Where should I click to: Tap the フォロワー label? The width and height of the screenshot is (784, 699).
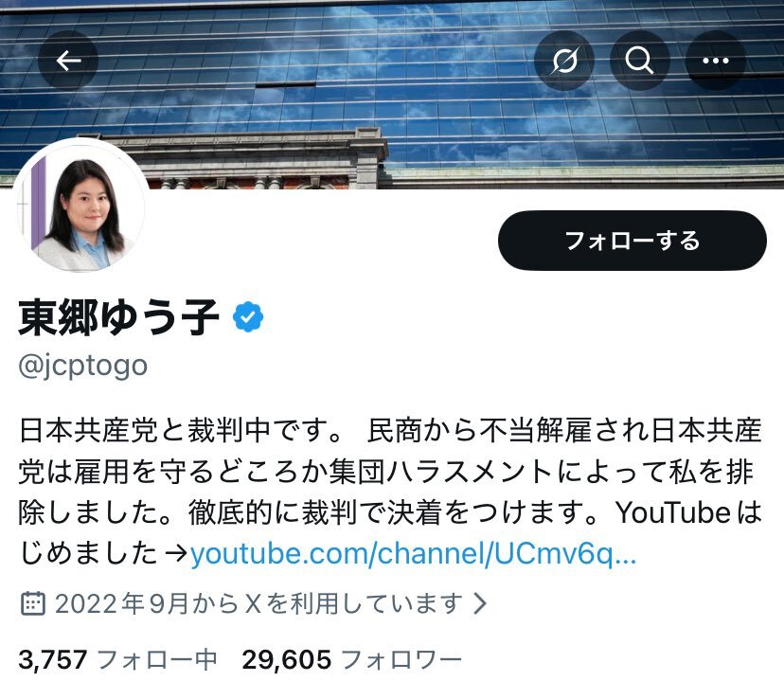(x=401, y=659)
